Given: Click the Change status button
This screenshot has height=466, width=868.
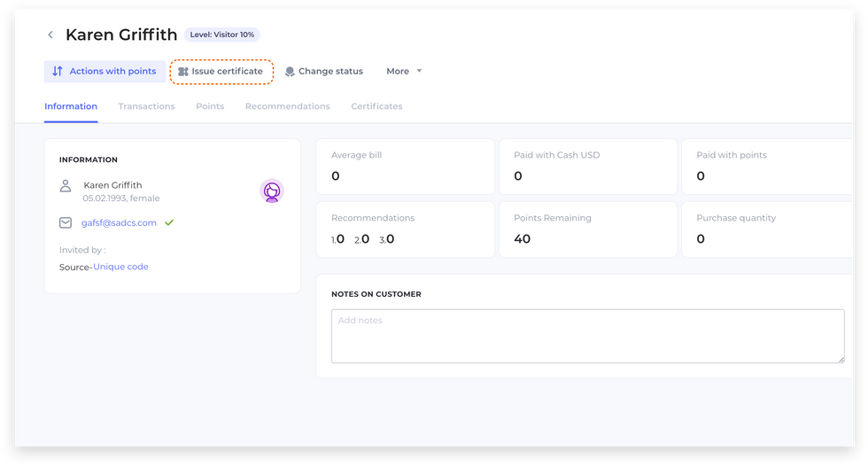Looking at the screenshot, I should click(x=324, y=72).
